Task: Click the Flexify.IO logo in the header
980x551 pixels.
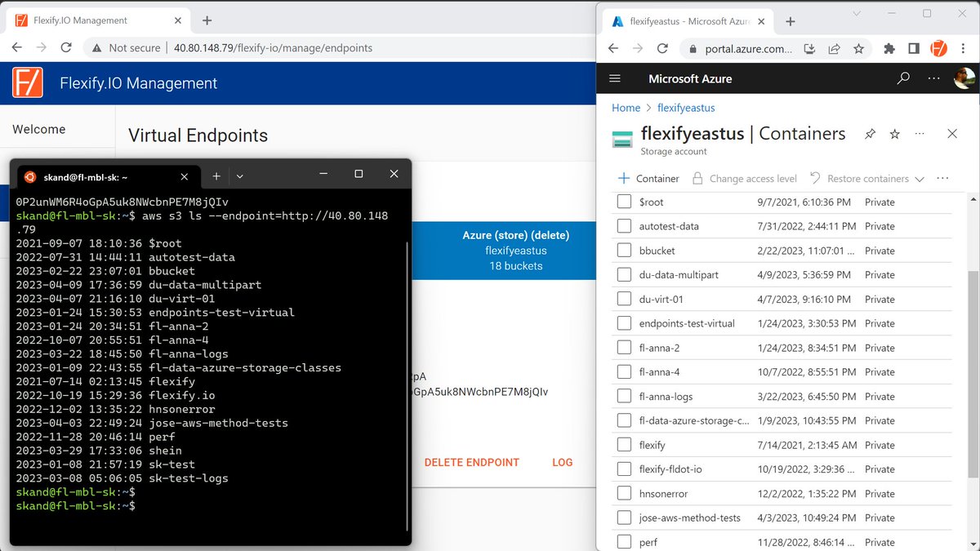Action: 27,83
